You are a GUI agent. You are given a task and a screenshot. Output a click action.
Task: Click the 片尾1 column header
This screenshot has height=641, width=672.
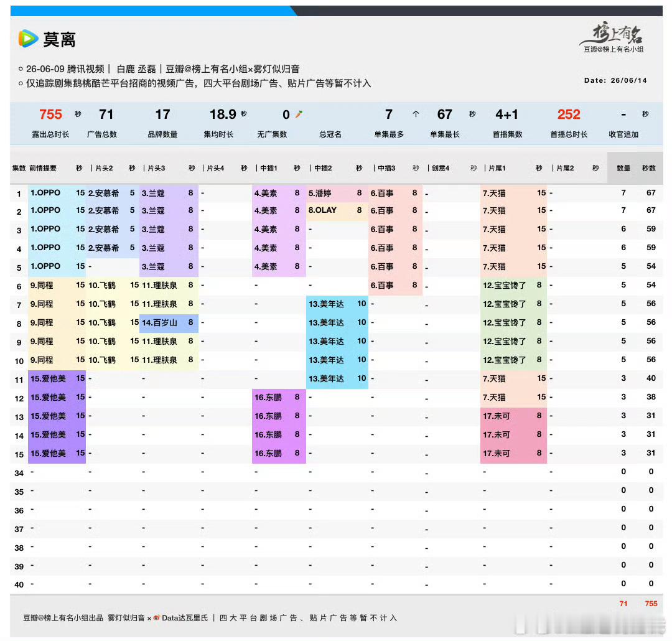[x=497, y=168]
